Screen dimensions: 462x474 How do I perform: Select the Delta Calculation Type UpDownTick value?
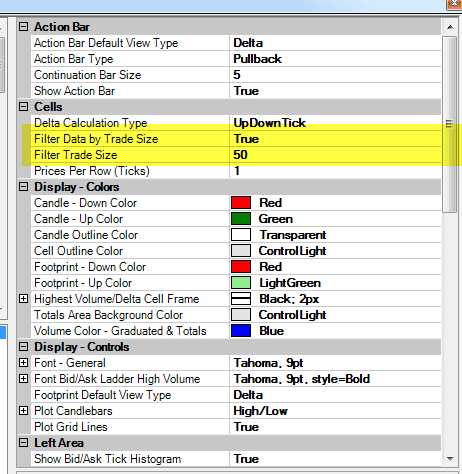(x=335, y=123)
